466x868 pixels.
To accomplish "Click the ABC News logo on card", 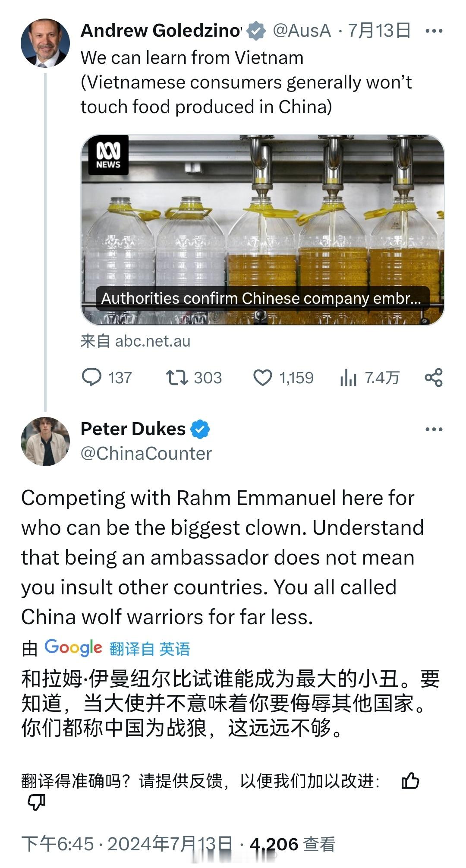I will pyautogui.click(x=108, y=155).
